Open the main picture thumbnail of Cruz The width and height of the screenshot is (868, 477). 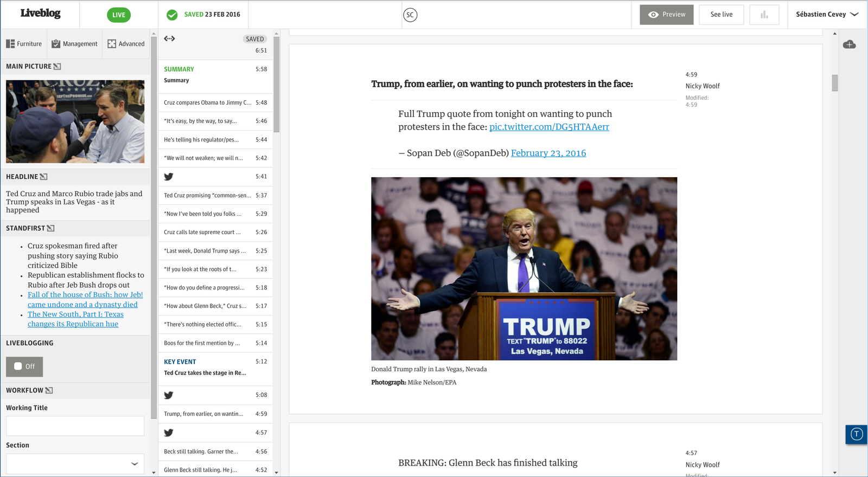pyautogui.click(x=75, y=121)
